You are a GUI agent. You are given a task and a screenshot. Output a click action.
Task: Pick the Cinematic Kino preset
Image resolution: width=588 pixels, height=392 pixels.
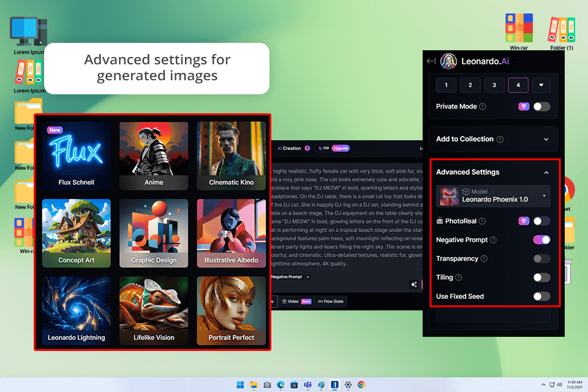[x=231, y=156]
